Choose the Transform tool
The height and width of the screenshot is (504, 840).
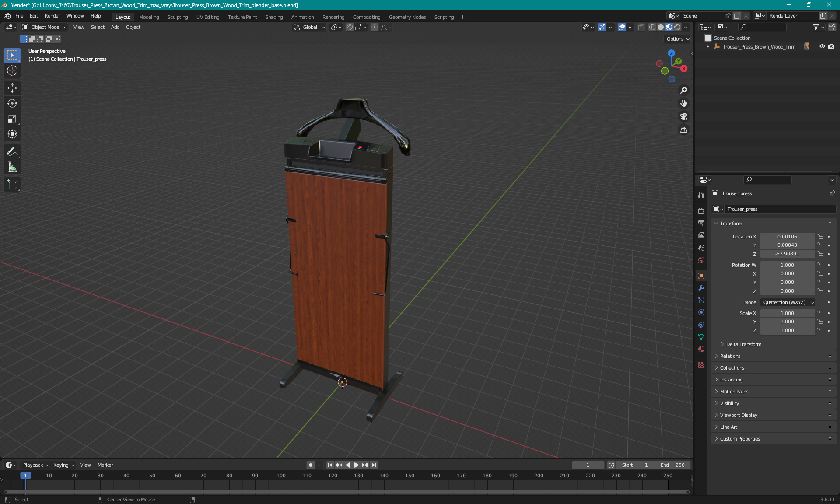tap(12, 134)
